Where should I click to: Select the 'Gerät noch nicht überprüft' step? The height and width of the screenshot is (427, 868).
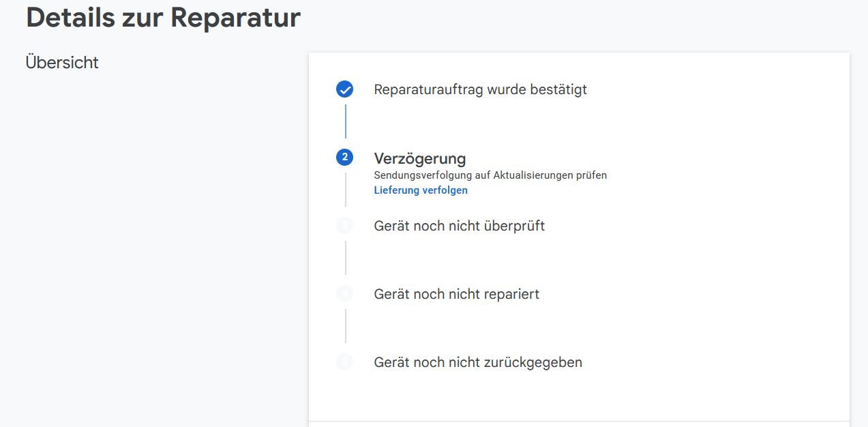[x=459, y=226]
